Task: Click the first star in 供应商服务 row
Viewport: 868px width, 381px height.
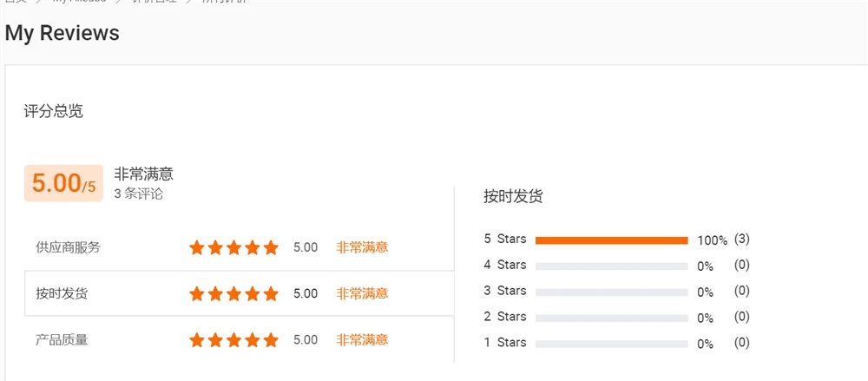Action: click(197, 247)
